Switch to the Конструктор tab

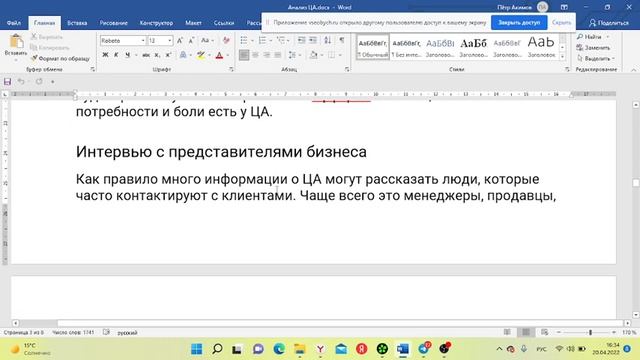156,23
